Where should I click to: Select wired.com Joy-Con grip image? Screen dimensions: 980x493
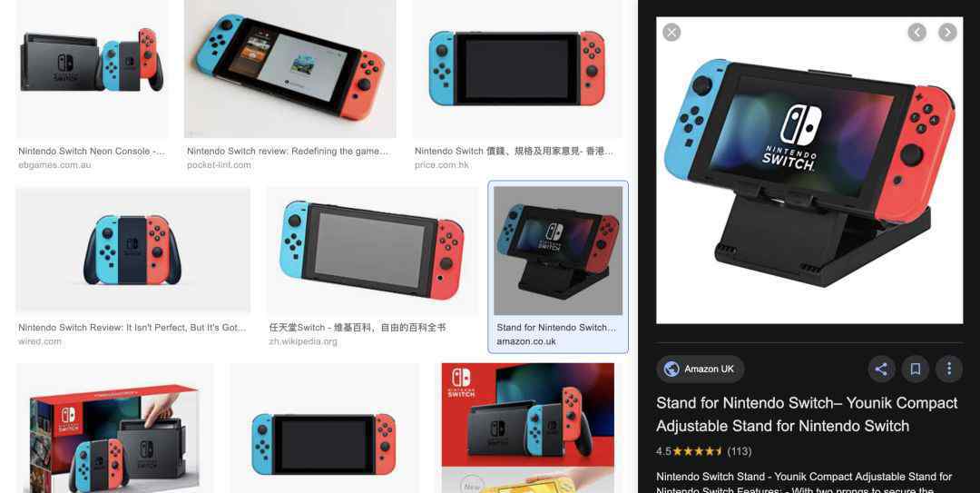pyautogui.click(x=133, y=250)
